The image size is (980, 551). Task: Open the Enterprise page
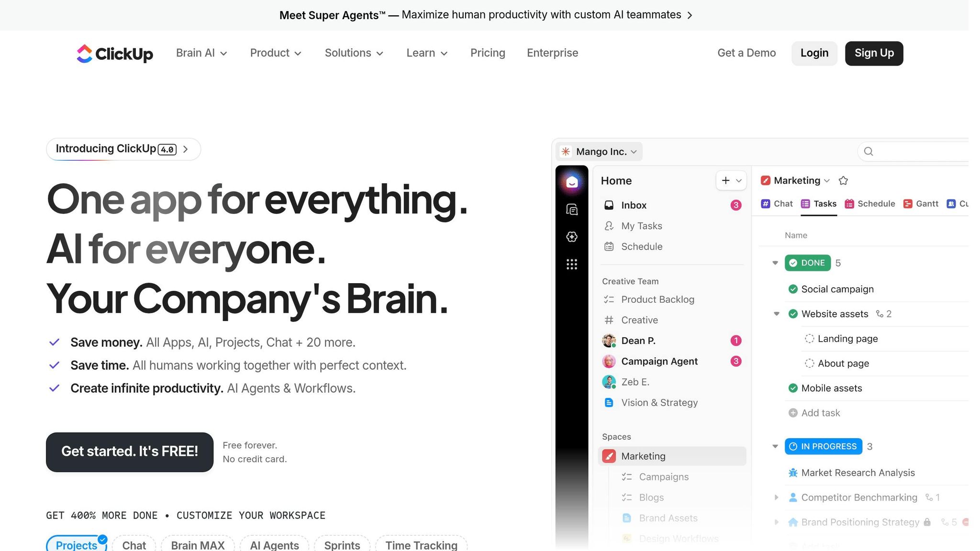point(552,53)
